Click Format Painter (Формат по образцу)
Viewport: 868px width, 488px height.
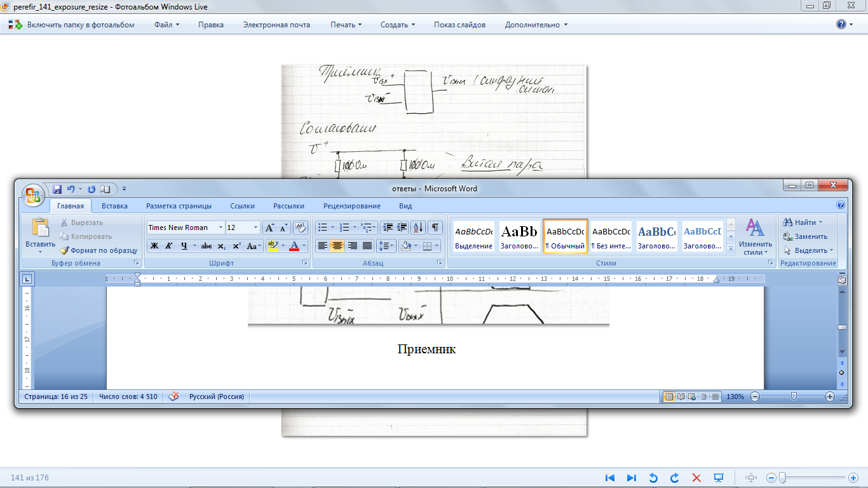[x=98, y=250]
